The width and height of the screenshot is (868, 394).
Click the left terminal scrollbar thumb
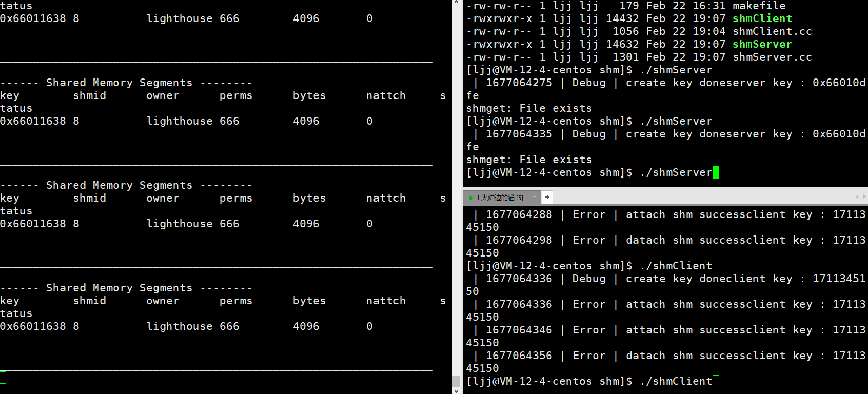coord(456,381)
